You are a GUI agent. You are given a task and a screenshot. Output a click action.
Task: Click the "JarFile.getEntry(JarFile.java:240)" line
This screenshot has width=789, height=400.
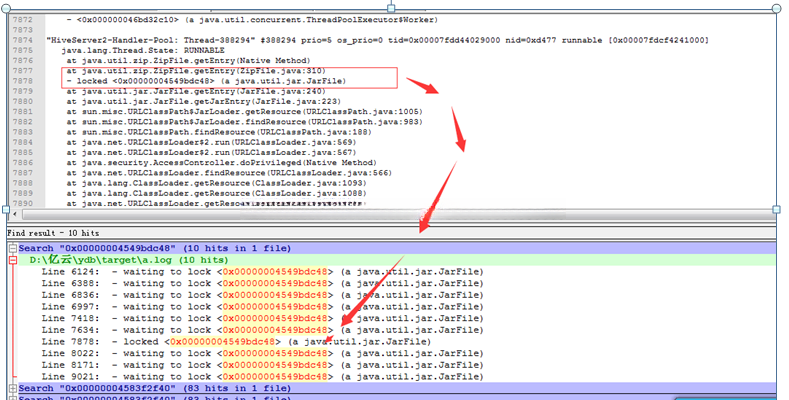point(196,92)
